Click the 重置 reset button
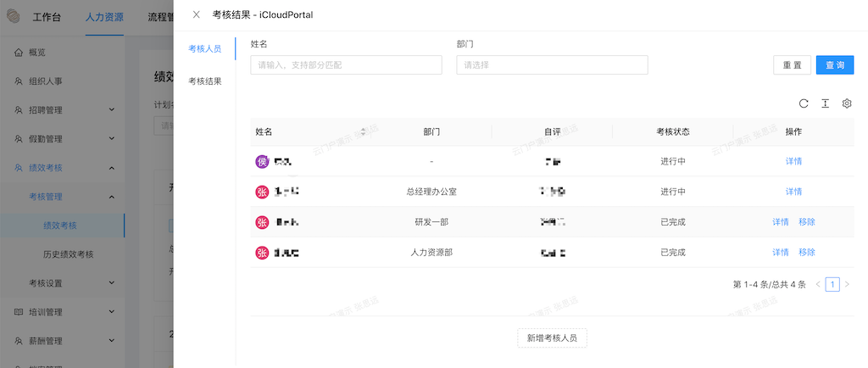868x368 pixels. pos(793,64)
